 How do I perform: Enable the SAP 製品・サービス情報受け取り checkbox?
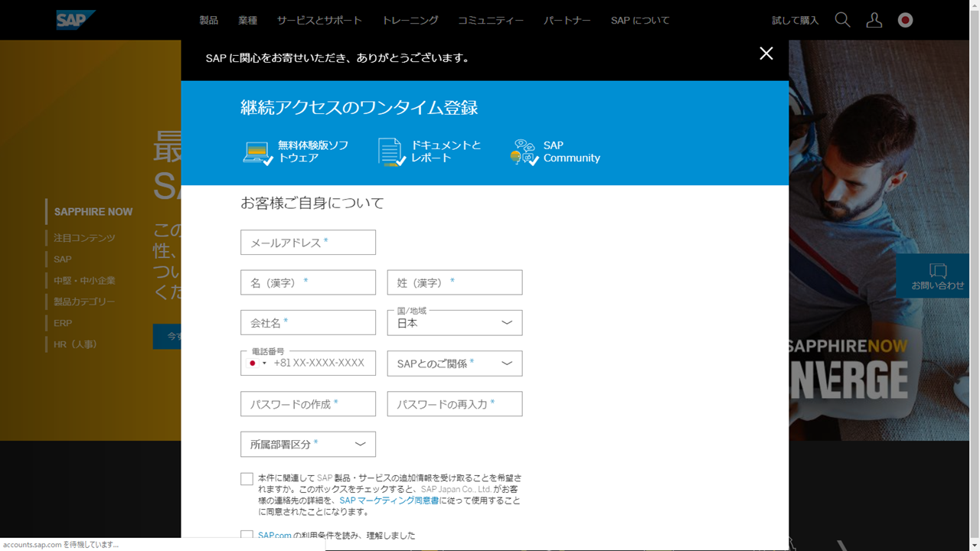(247, 478)
